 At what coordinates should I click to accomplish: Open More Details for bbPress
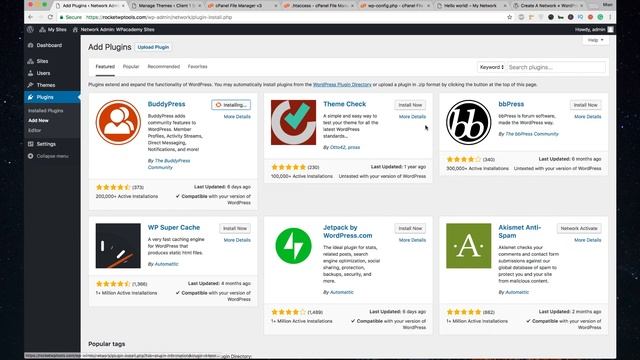point(588,117)
